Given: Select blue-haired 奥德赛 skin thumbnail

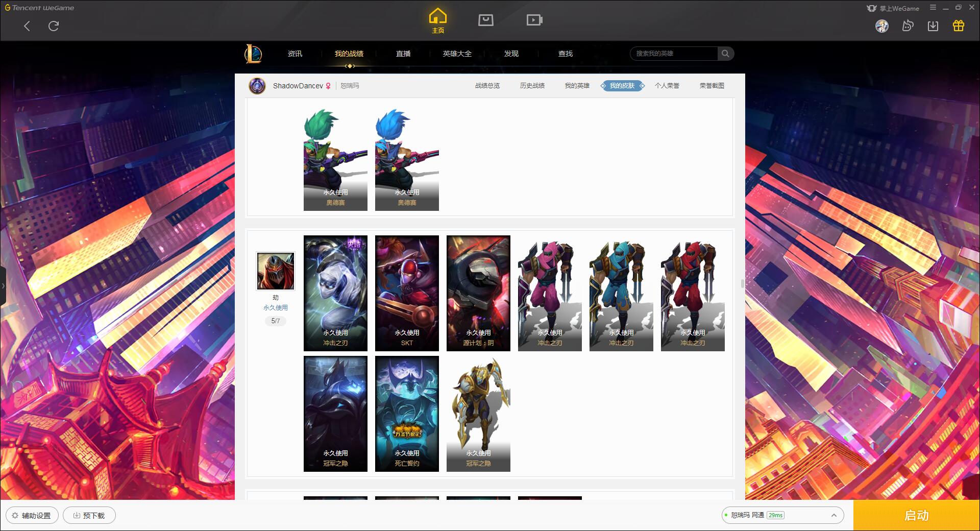Looking at the screenshot, I should click(x=407, y=159).
